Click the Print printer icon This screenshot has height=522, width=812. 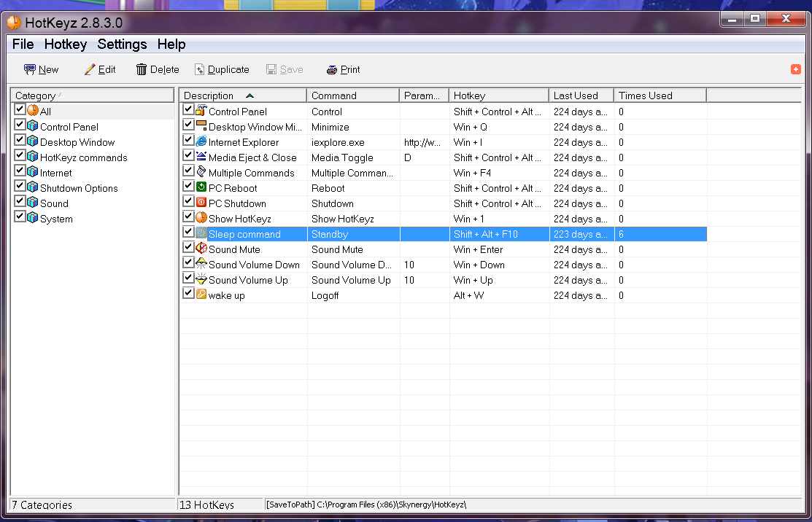(332, 70)
